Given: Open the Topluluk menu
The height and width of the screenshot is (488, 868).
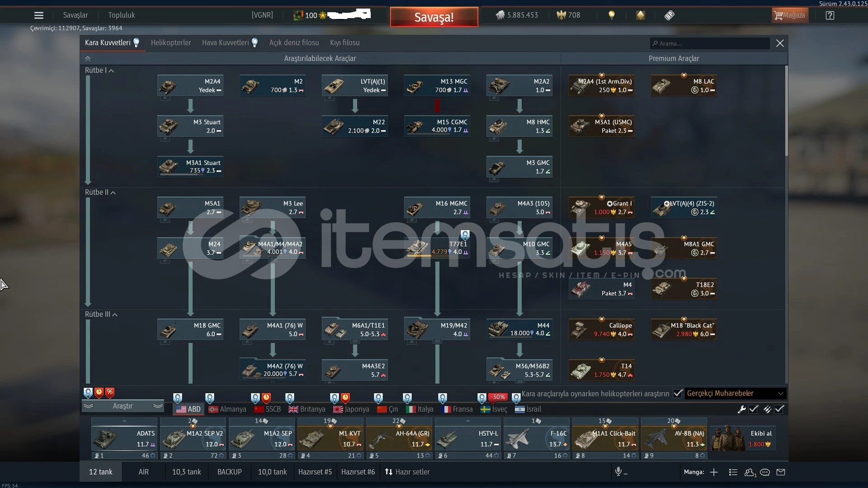Looking at the screenshot, I should click(122, 15).
